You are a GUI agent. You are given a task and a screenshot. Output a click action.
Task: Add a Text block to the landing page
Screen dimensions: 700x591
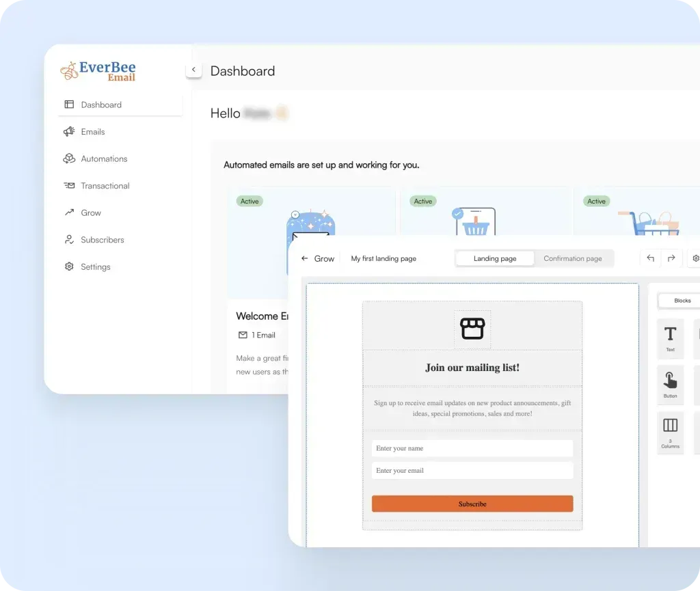670,338
